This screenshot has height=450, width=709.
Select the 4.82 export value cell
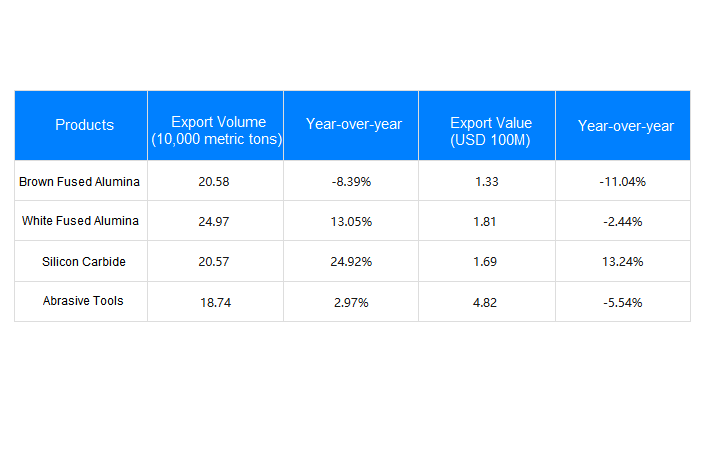coord(487,302)
